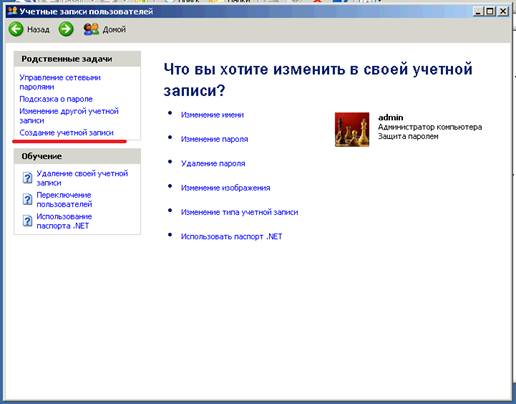Click the green Forward arrow icon
The image size is (516, 404).
pos(66,29)
